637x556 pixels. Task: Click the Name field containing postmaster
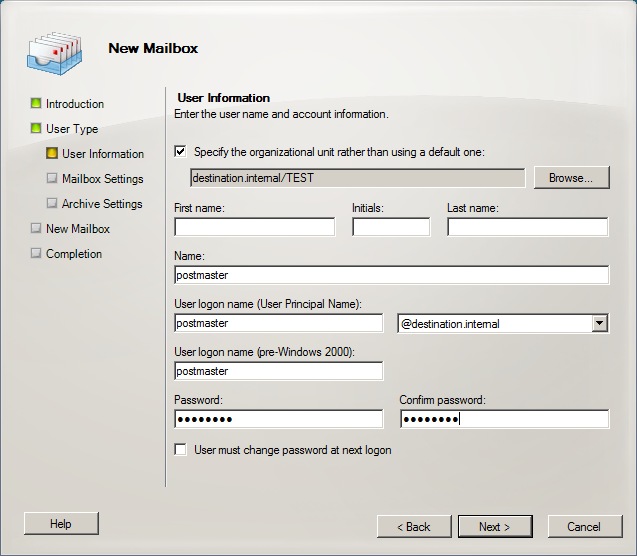pos(392,275)
